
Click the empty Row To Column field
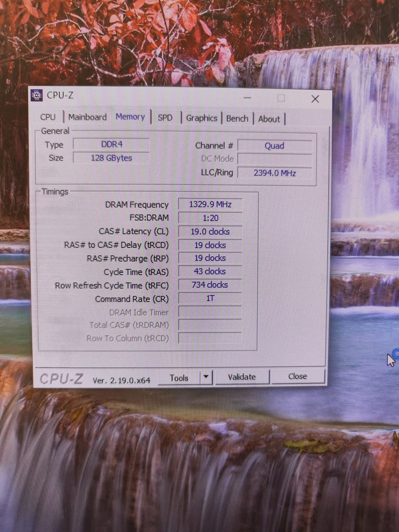(x=210, y=337)
